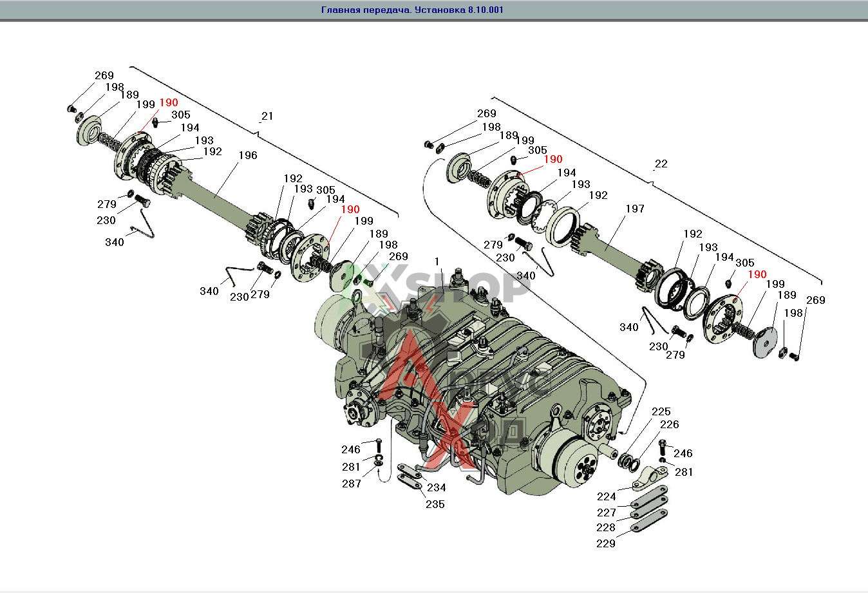This screenshot has height=593, width=868.
Task: Click part number 235 label
Action: click(435, 504)
